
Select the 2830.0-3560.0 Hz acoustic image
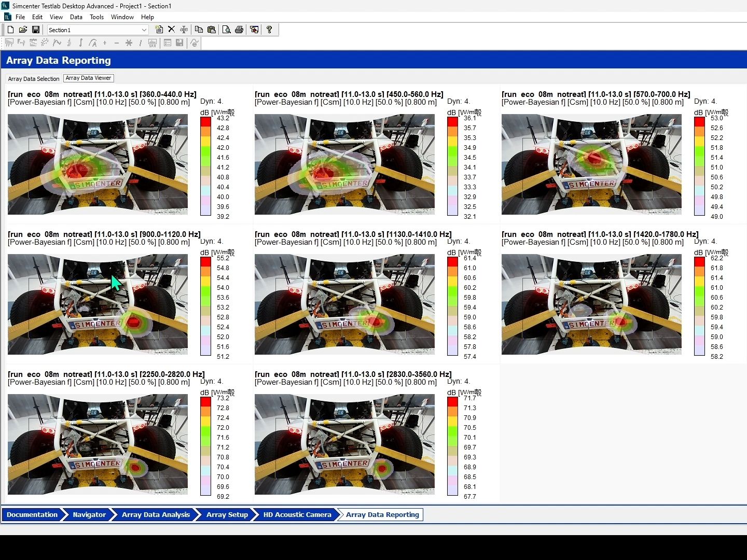coord(344,444)
